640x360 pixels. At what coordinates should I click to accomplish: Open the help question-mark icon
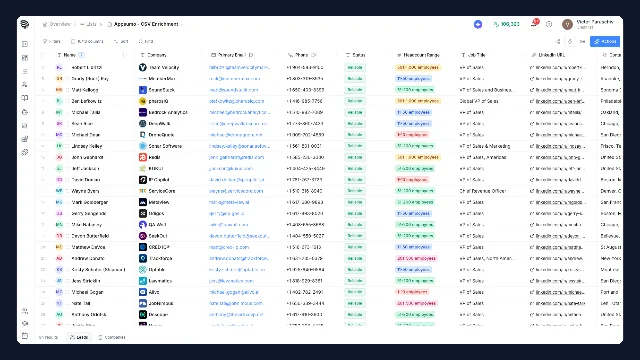tap(549, 24)
